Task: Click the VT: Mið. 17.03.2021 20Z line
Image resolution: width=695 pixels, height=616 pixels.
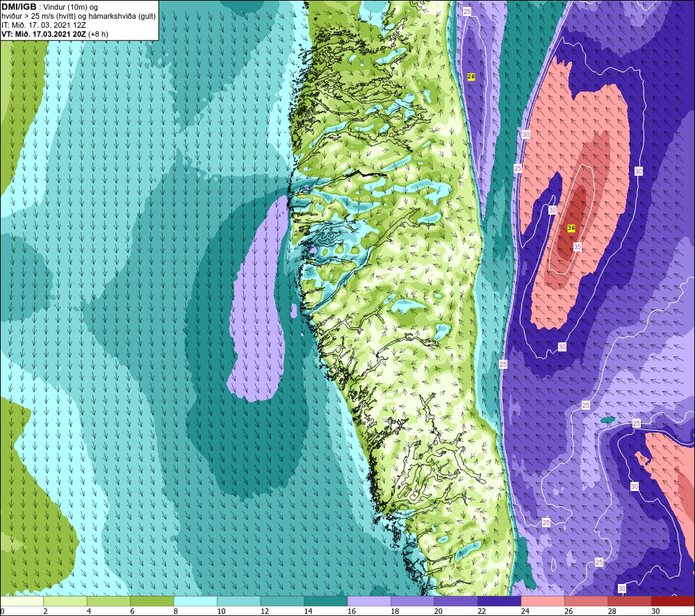Action: [44, 33]
